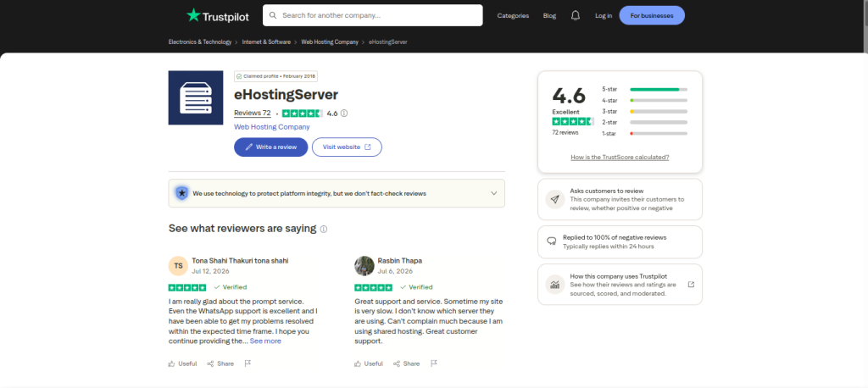Viewport: 868px width, 388px height.
Task: Click the pencil icon in Write a review
Action: click(249, 147)
